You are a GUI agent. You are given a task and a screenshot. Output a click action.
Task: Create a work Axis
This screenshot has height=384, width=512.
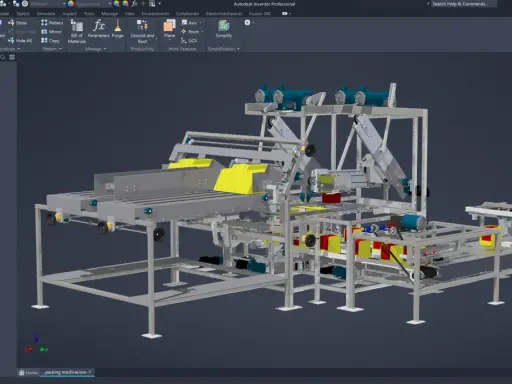click(x=189, y=23)
